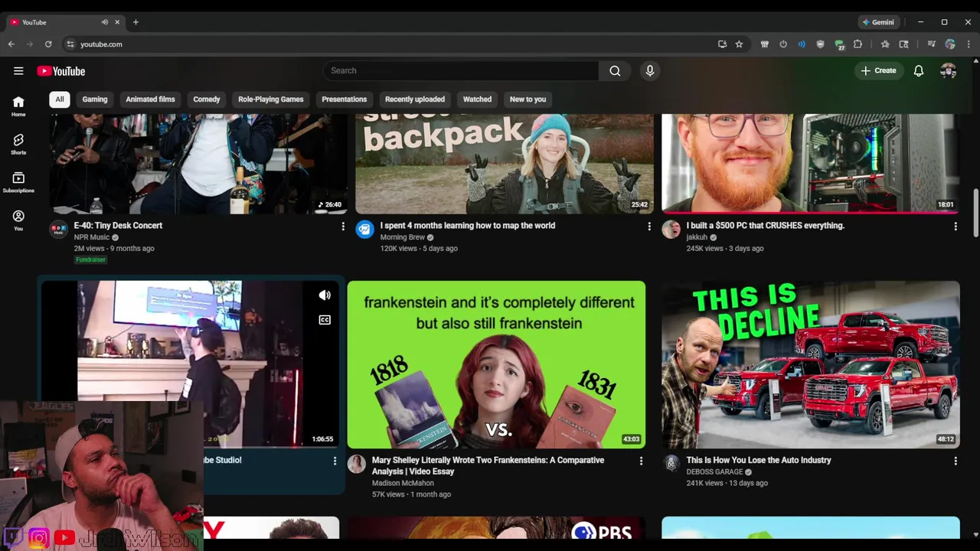This screenshot has width=980, height=551.
Task: View site information icon in address bar
Action: 70,44
